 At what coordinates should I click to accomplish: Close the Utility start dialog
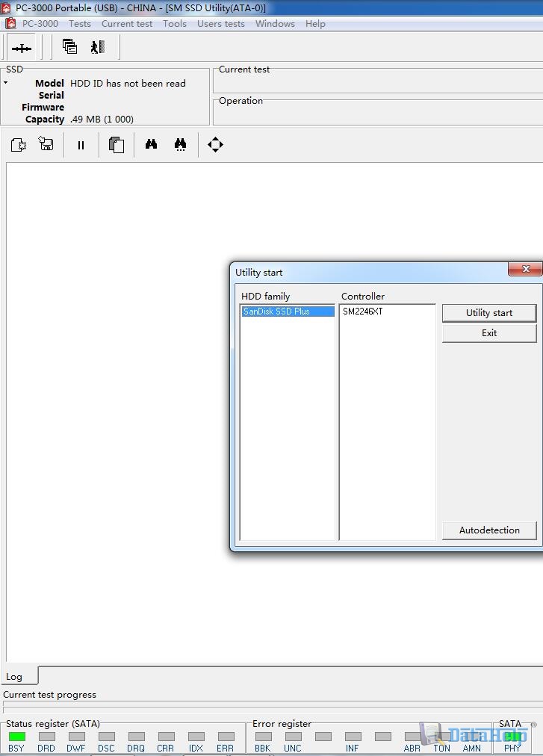point(526,269)
